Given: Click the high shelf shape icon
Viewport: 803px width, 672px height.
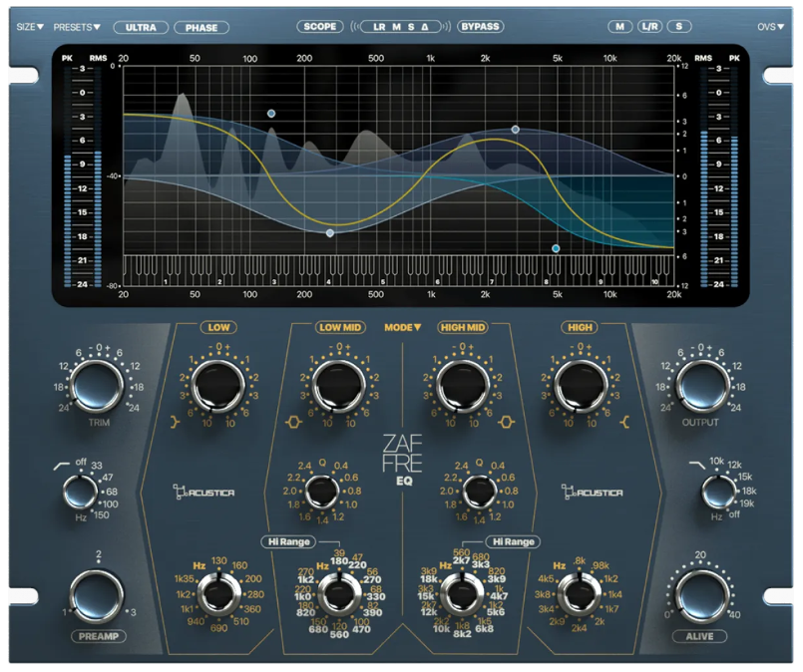Looking at the screenshot, I should coord(623,422).
